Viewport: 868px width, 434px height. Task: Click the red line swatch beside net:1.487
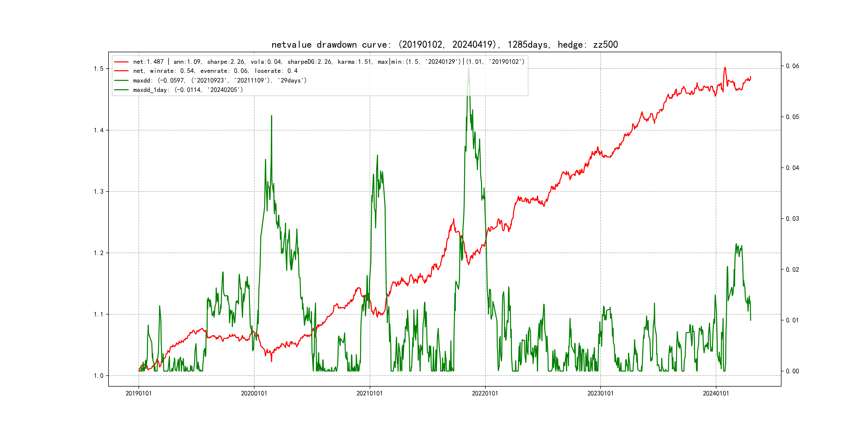(x=121, y=62)
